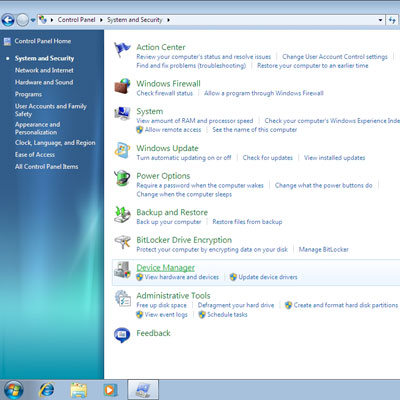
Task: Expand the address bar history dropdown arrow
Action: pyautogui.click(x=380, y=20)
